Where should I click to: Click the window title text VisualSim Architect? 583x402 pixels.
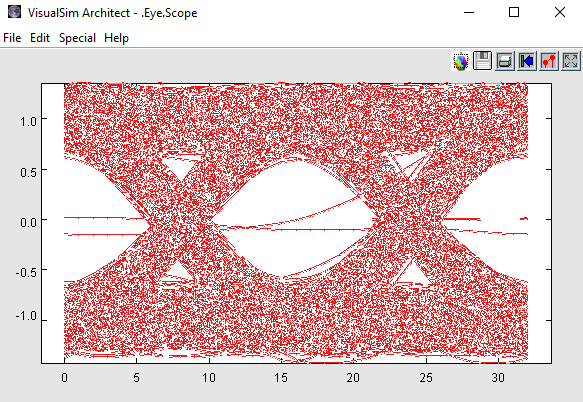tap(79, 13)
